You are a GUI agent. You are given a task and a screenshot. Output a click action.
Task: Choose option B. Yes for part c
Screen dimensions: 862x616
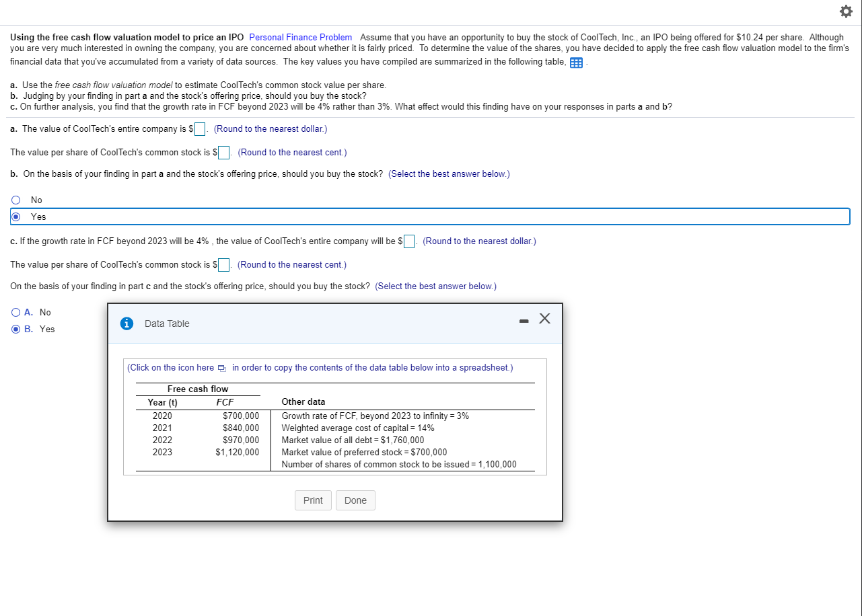point(15,329)
